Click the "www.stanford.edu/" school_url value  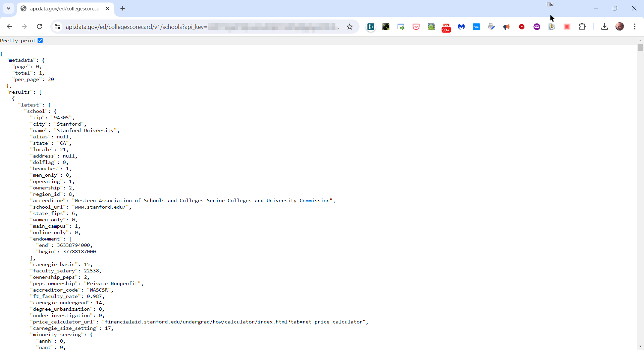click(101, 207)
